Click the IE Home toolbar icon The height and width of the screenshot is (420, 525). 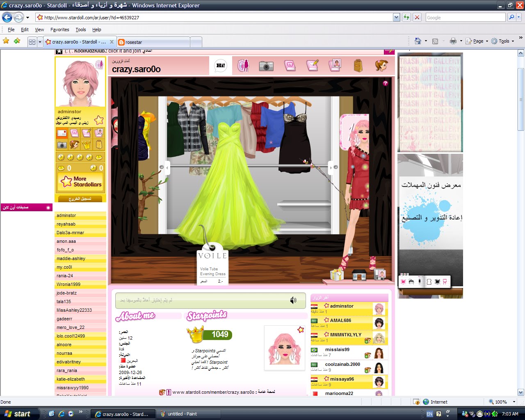[x=418, y=41]
